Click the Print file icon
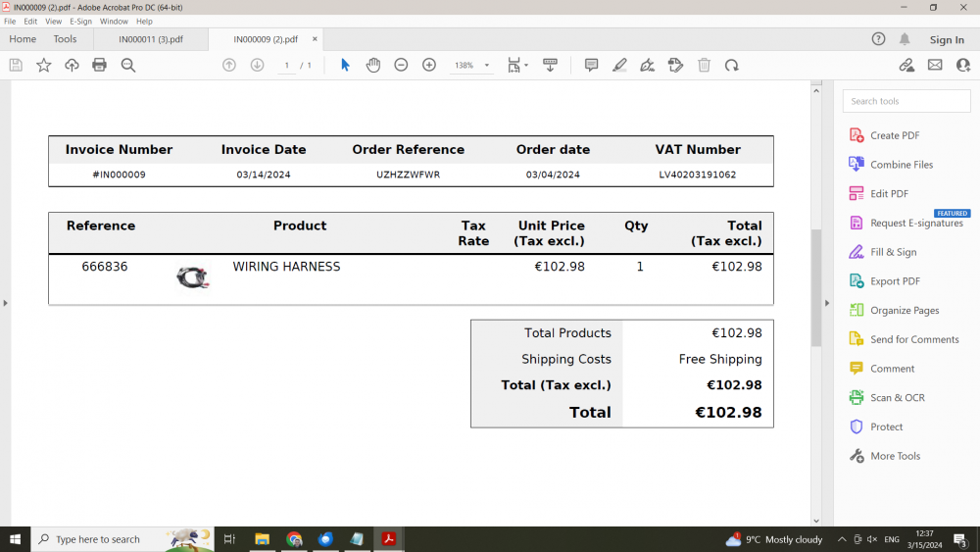 (x=99, y=65)
